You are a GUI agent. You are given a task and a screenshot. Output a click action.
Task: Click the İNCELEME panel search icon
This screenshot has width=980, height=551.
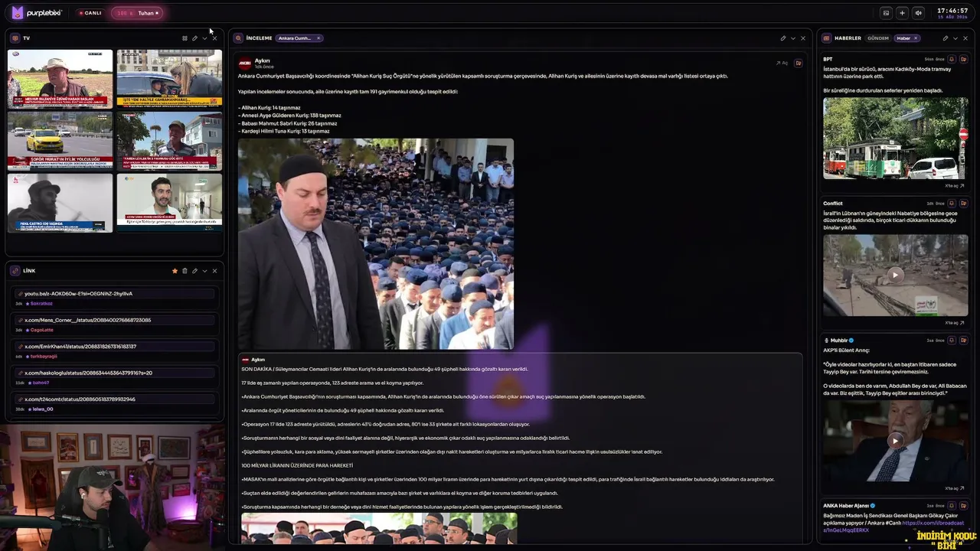pos(239,38)
